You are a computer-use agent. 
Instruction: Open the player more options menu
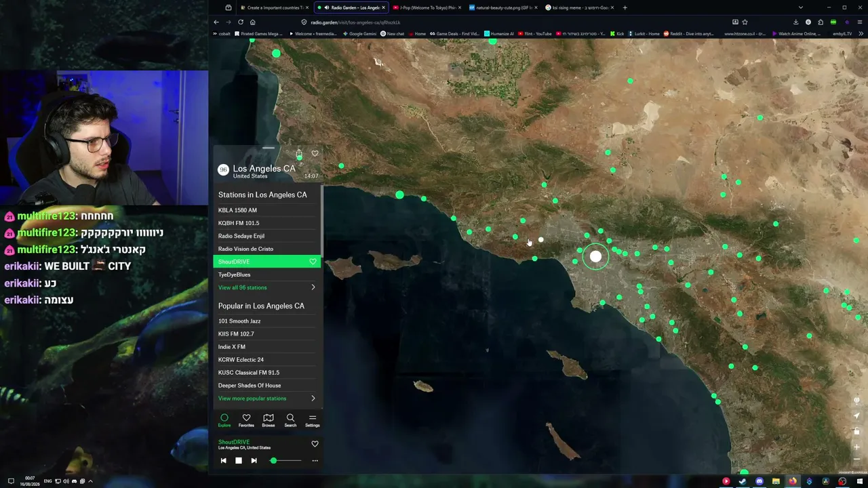pyautogui.click(x=315, y=461)
